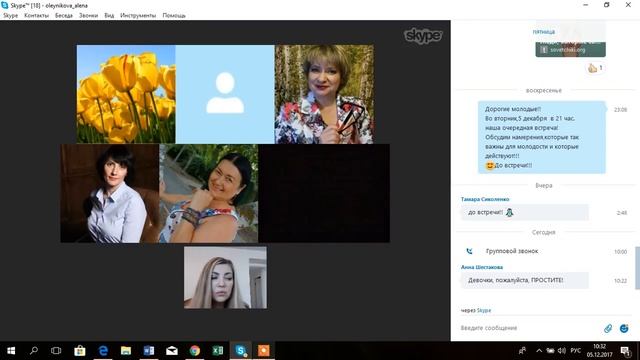The height and width of the screenshot is (360, 640).
Task: Open the People icon in system tray
Action: pyautogui.click(x=522, y=351)
